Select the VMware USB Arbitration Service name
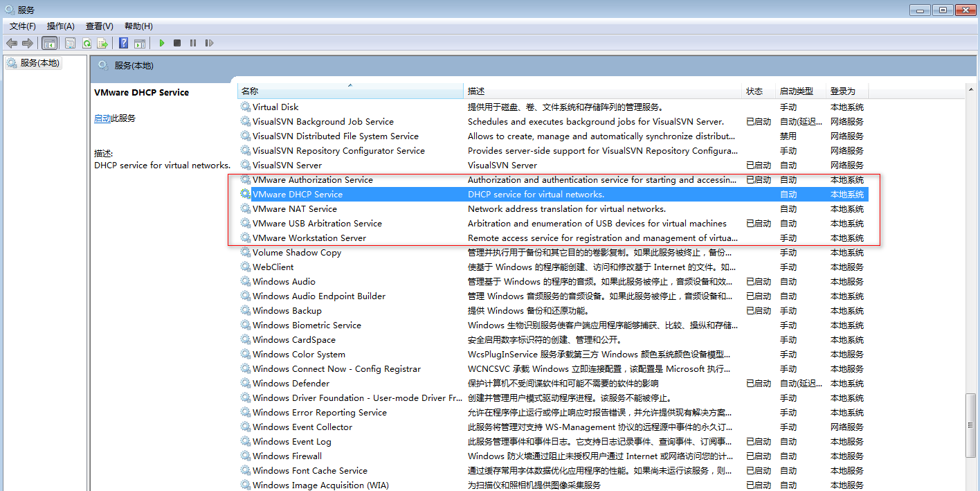The height and width of the screenshot is (491, 980). pyautogui.click(x=317, y=223)
